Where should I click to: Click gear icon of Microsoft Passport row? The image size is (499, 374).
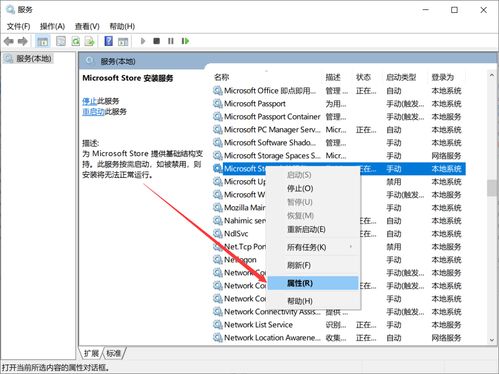coord(218,104)
